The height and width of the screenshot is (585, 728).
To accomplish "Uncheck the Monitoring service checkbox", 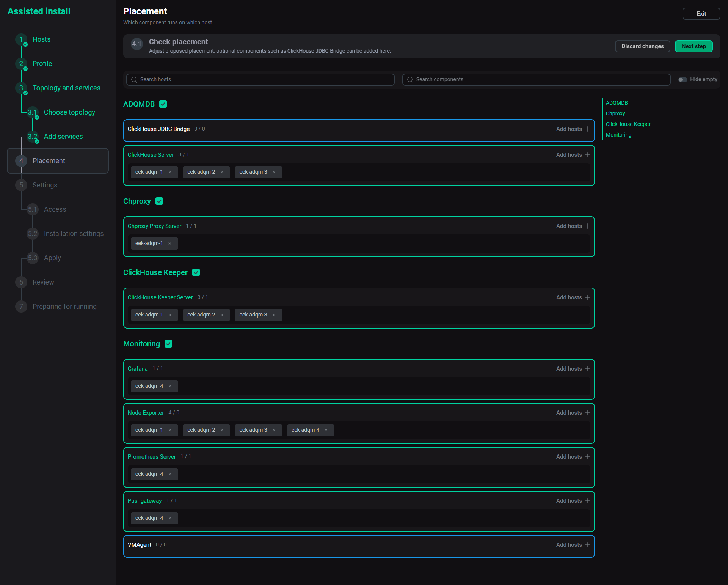I will [168, 344].
